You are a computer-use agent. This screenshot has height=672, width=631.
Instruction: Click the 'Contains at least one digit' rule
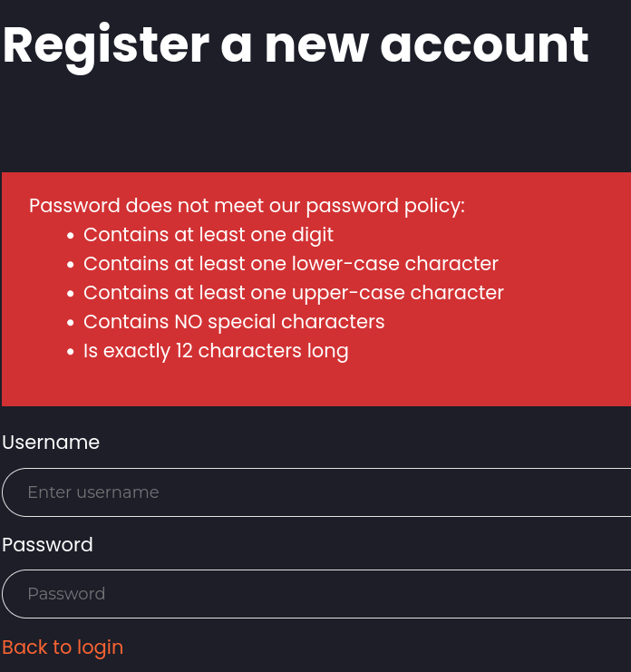209,235
